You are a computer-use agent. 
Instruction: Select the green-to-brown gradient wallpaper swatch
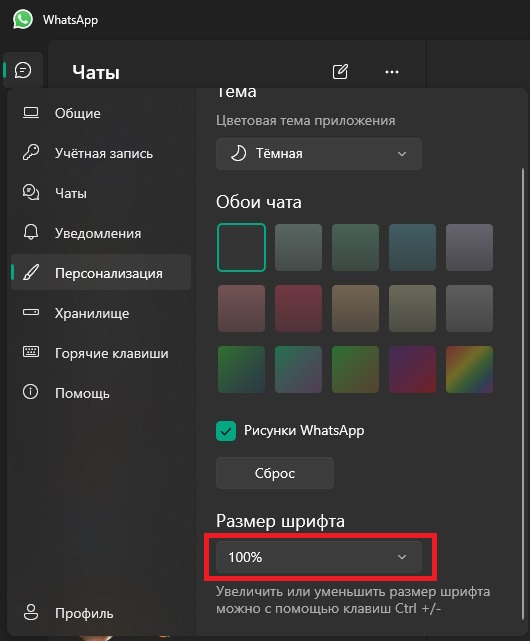355,370
